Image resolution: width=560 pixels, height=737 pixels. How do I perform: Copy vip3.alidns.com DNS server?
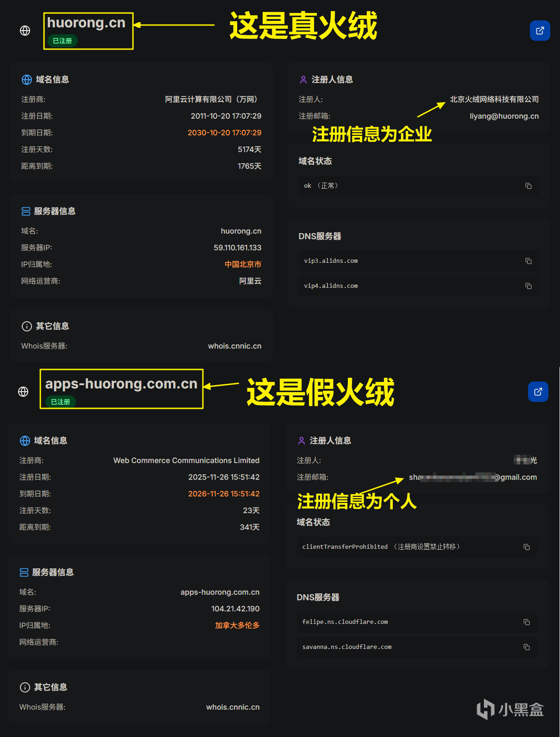528,261
